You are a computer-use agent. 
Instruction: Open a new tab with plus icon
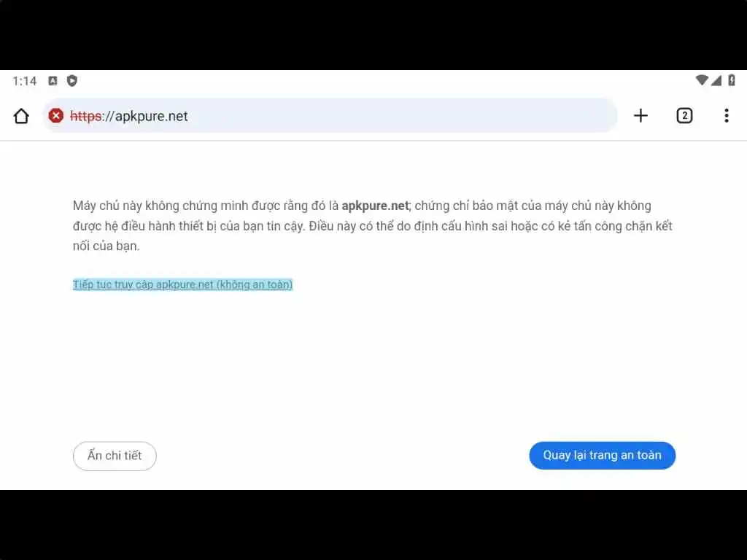(x=640, y=116)
